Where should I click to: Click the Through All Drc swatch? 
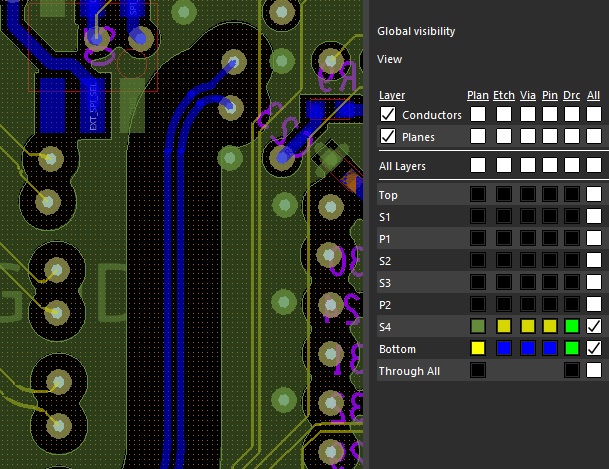572,371
